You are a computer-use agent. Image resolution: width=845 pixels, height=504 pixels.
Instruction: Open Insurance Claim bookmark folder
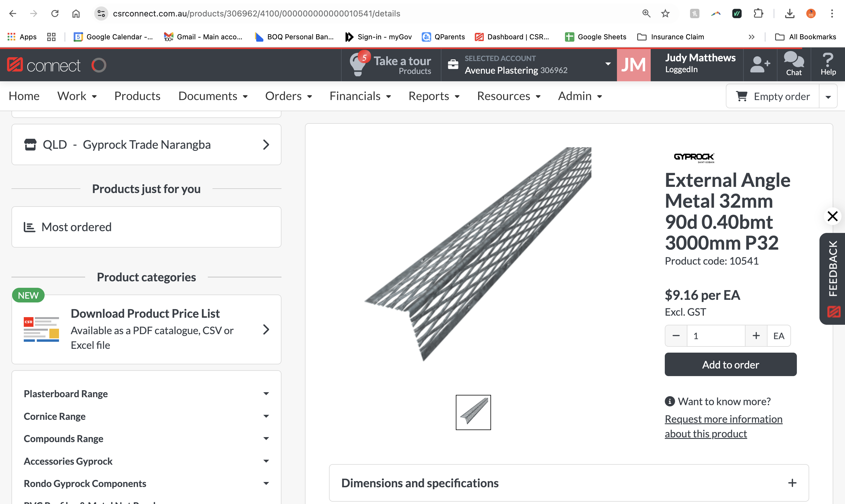coord(671,37)
